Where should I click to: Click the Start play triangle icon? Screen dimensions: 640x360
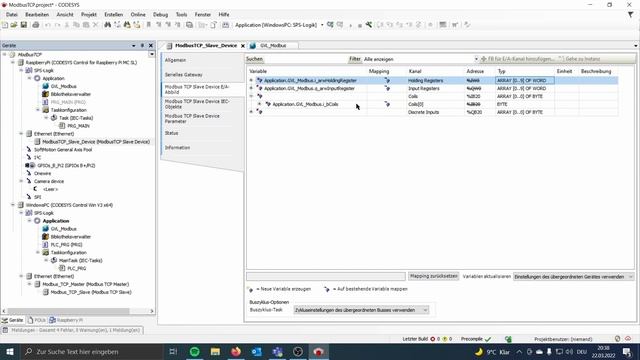tap(350, 25)
